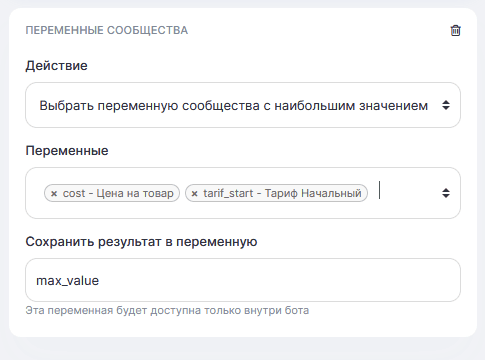Remove the tarif_start - Тариф Начальный tag

click(195, 193)
